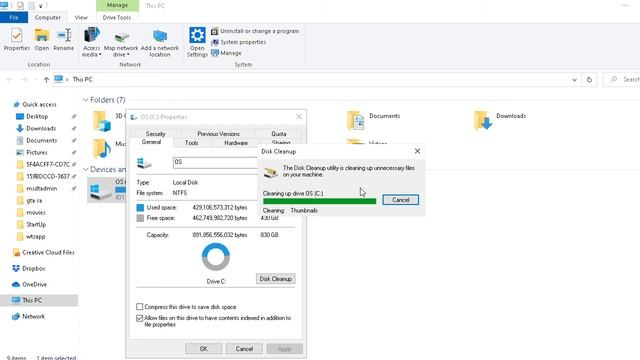Viewport: 640px width, 360px height.
Task: Click the Forward navigation arrow
Action: (24, 80)
